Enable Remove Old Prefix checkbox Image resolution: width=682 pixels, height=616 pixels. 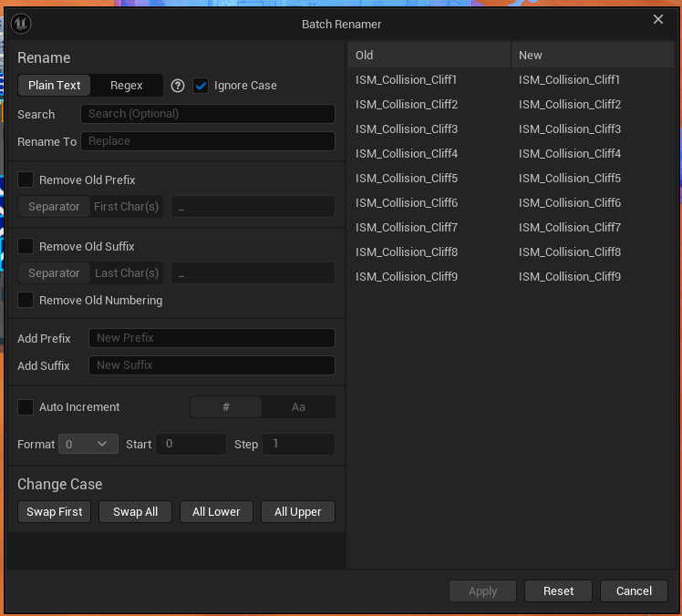tap(26, 180)
